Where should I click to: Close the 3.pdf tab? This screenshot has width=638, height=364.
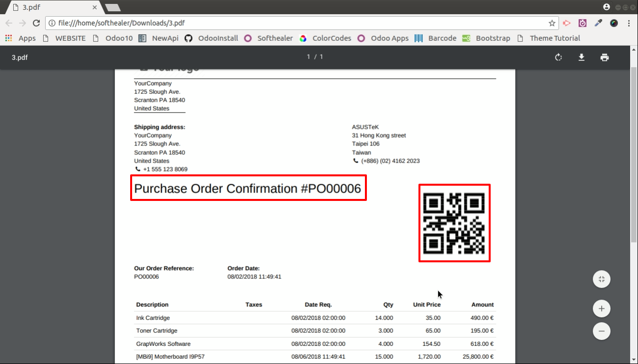pos(95,7)
